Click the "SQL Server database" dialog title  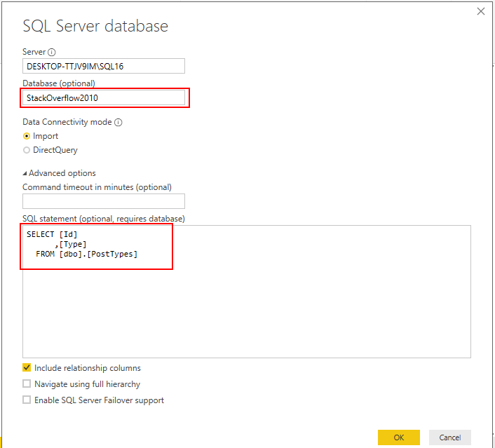click(95, 27)
